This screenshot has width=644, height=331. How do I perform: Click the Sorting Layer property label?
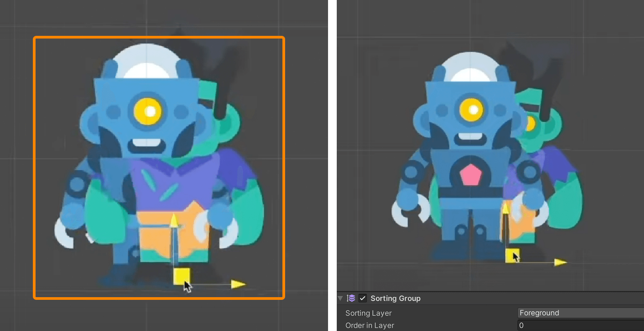pos(368,313)
